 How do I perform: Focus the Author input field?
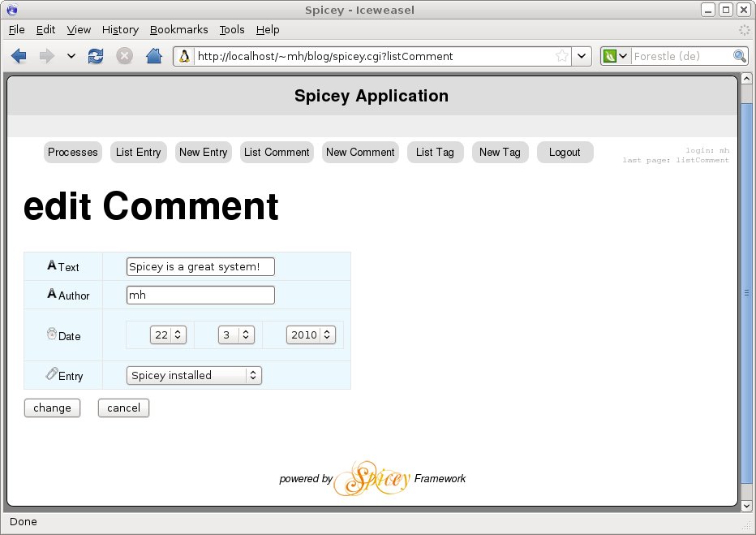[200, 296]
